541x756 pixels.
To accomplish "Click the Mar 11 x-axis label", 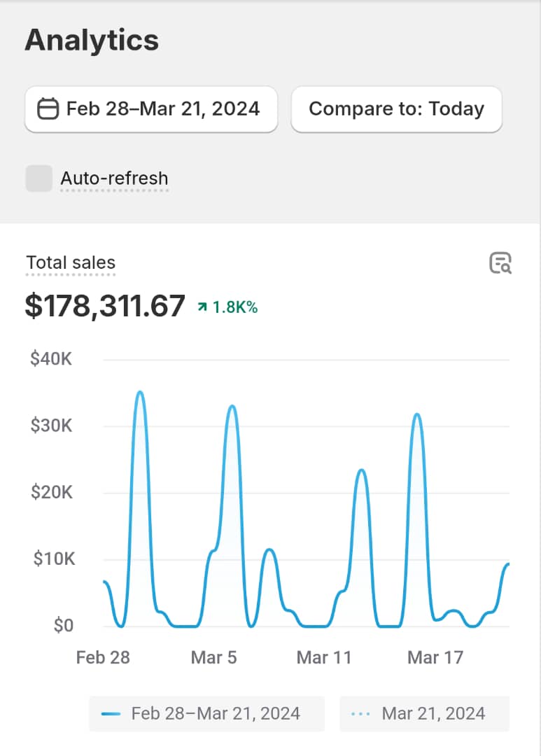I will [x=324, y=657].
